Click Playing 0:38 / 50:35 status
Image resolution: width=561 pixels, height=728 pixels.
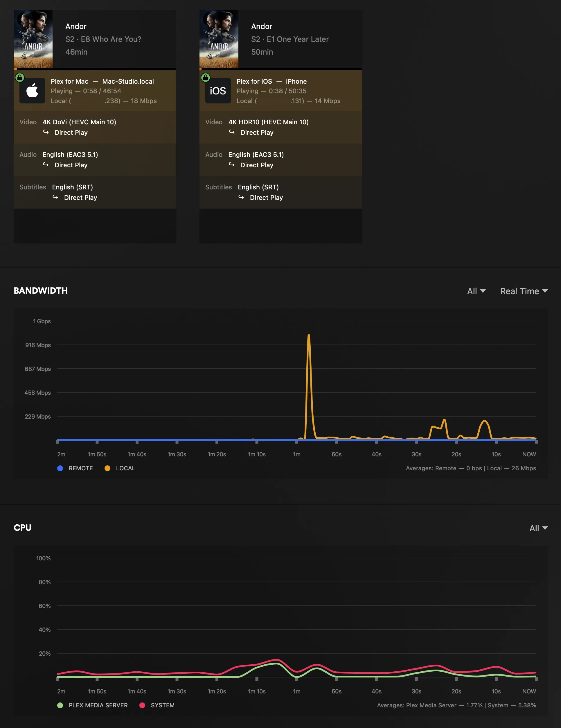pos(271,91)
